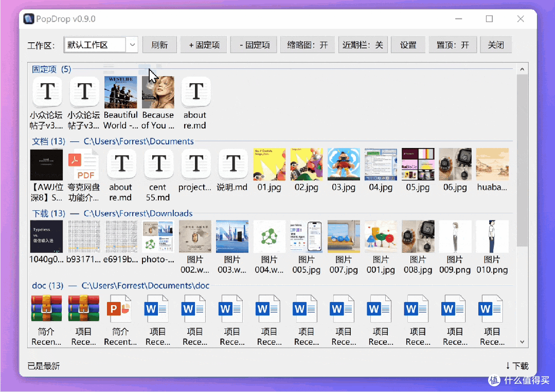Select the cent 55.md file icon
555x392 pixels.
pyautogui.click(x=158, y=165)
